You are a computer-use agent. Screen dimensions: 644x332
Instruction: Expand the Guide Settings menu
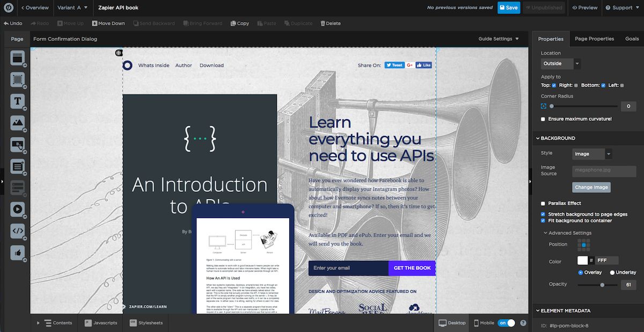pyautogui.click(x=499, y=39)
